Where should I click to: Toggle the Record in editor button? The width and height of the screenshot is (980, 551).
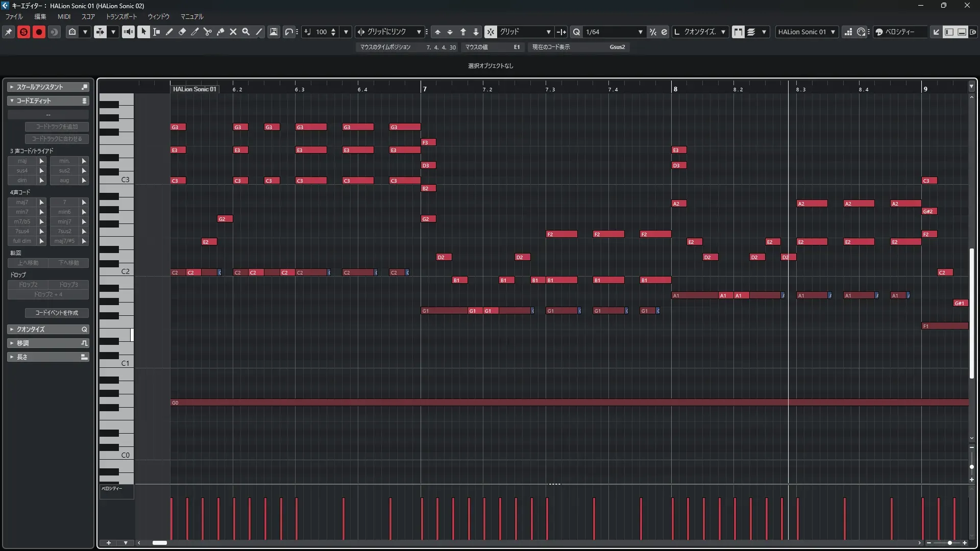(x=39, y=32)
